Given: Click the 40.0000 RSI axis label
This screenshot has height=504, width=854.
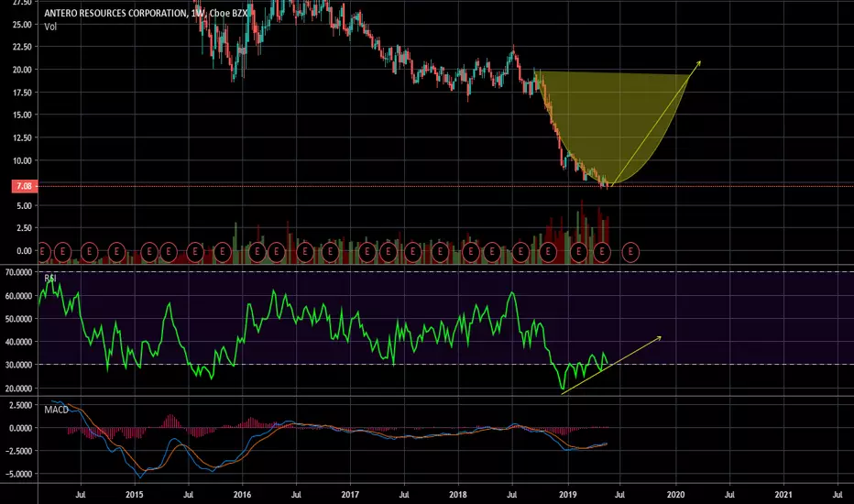Looking at the screenshot, I should coord(18,342).
